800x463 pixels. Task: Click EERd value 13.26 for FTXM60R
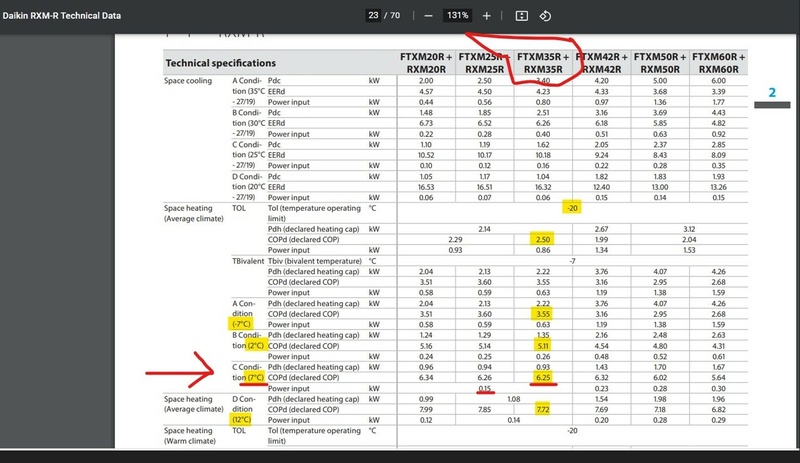[x=718, y=187]
